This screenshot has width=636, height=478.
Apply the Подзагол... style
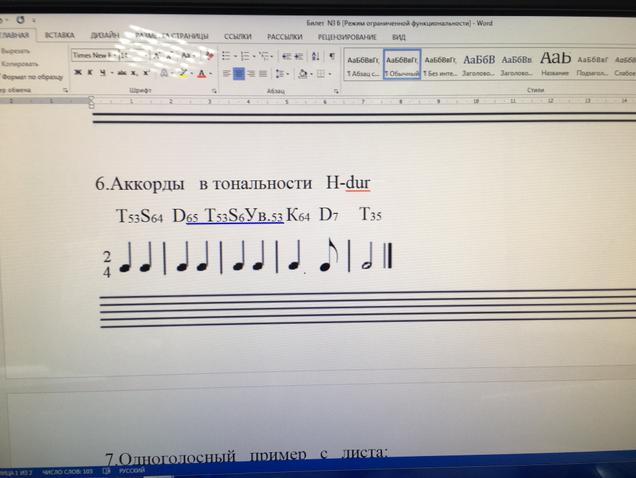click(593, 65)
